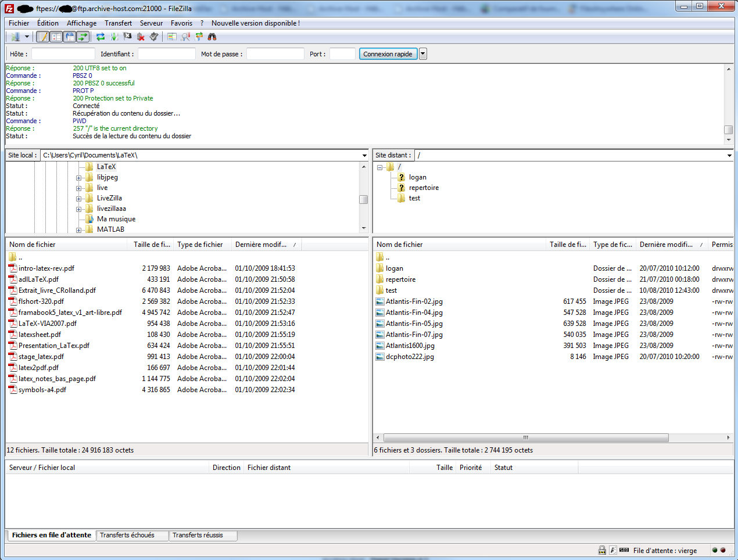The height and width of the screenshot is (560, 738).
Task: Click the reconnect to last server icon
Action: tap(154, 37)
